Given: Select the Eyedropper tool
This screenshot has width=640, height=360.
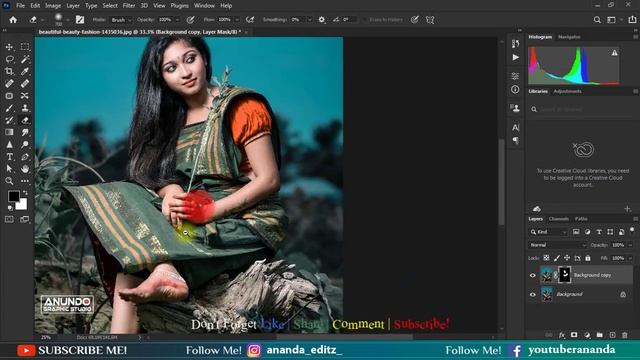Looking at the screenshot, I should 25,71.
